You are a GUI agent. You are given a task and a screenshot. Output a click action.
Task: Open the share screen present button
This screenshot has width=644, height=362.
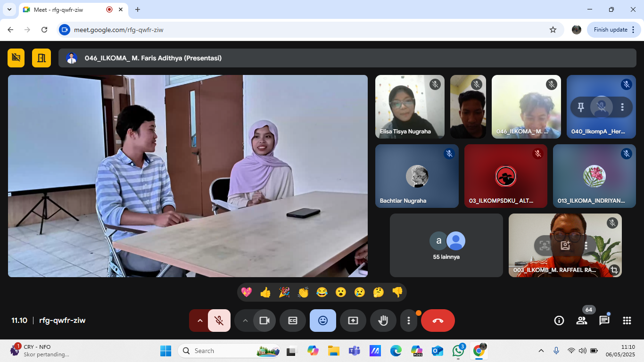click(353, 321)
